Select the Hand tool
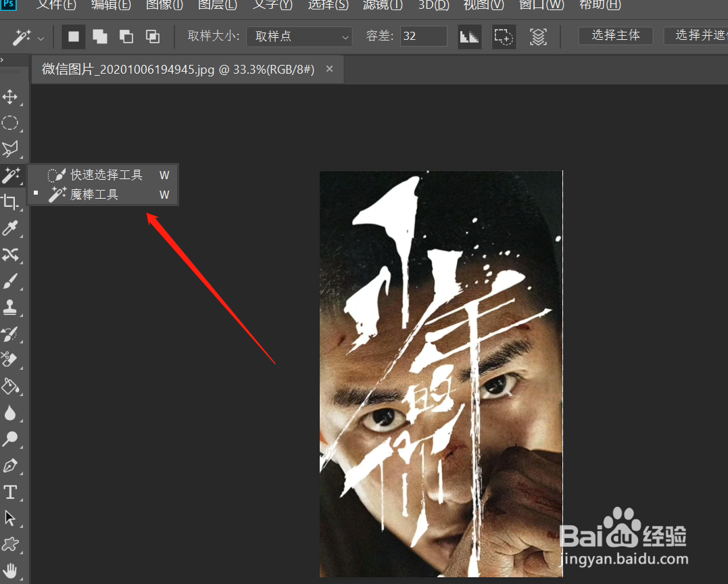The image size is (728, 584). point(10,570)
